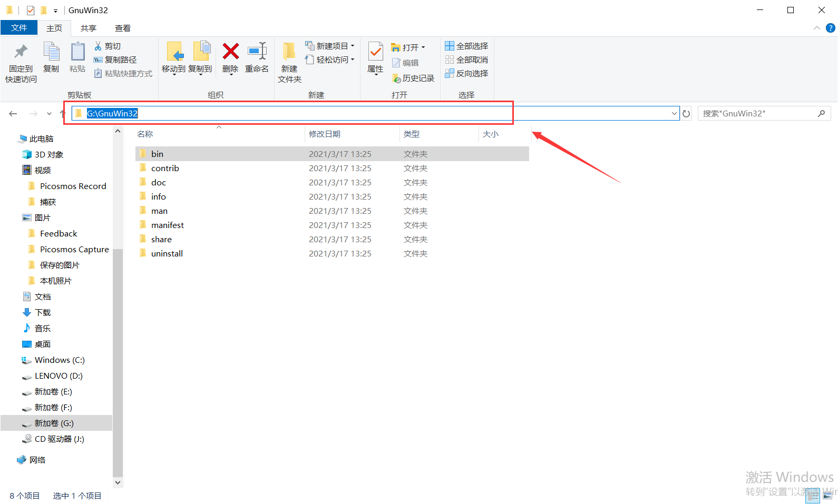The image size is (838, 504).
Task: Click the navigation pane scroll-down arrow
Action: (118, 482)
